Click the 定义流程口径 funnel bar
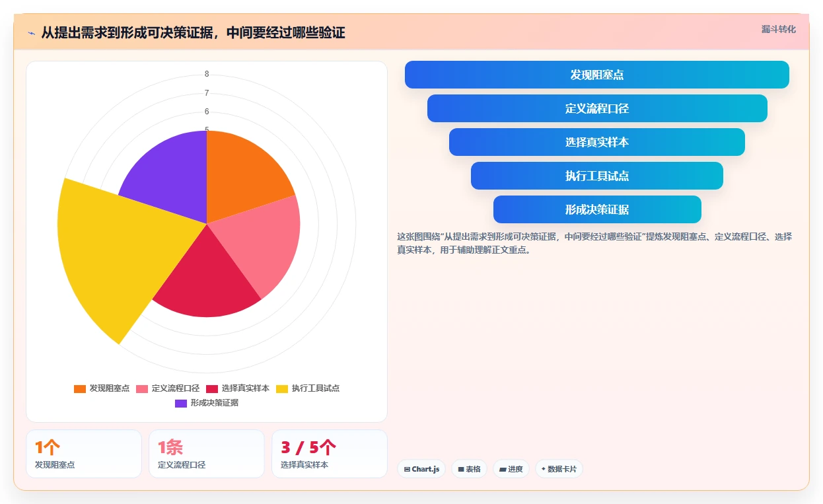Image resolution: width=823 pixels, height=504 pixels. tap(597, 108)
